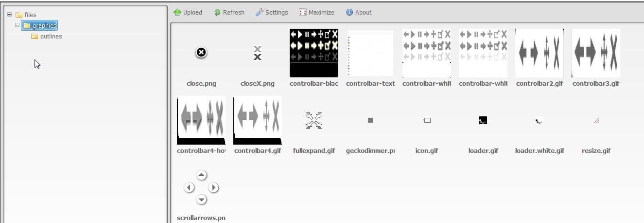The image size is (644, 223).
Task: Select the outlines folder label
Action: coord(51,37)
